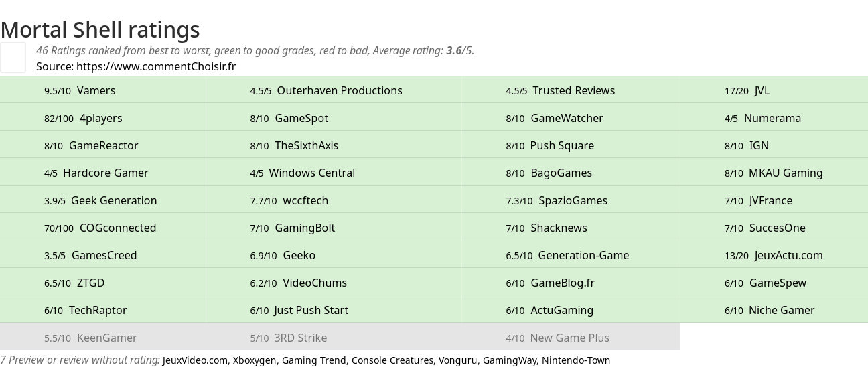Click the 3.6/5 average rating text
This screenshot has width=868, height=367.
pyautogui.click(x=460, y=50)
